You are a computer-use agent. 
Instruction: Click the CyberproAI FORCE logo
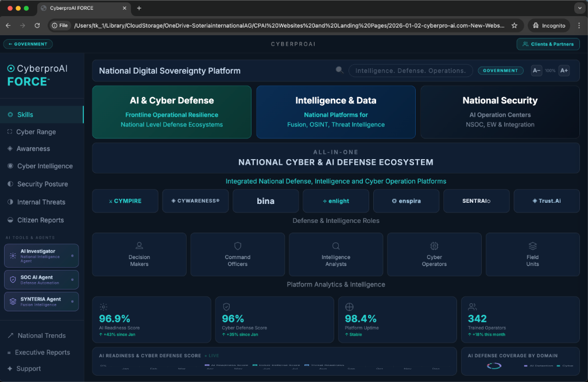pos(37,75)
